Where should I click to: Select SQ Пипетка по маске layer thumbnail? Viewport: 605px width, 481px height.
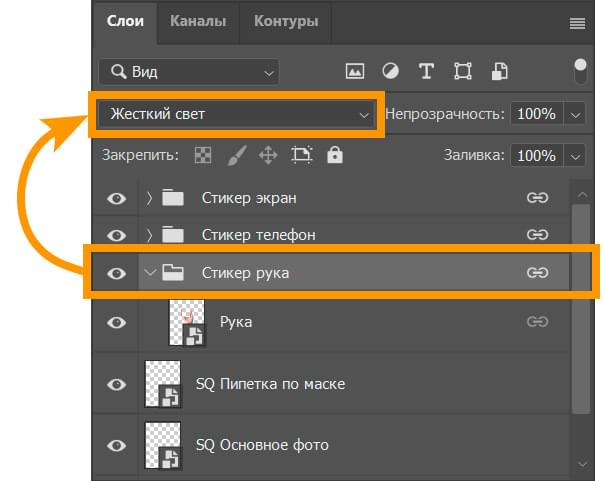(x=163, y=384)
